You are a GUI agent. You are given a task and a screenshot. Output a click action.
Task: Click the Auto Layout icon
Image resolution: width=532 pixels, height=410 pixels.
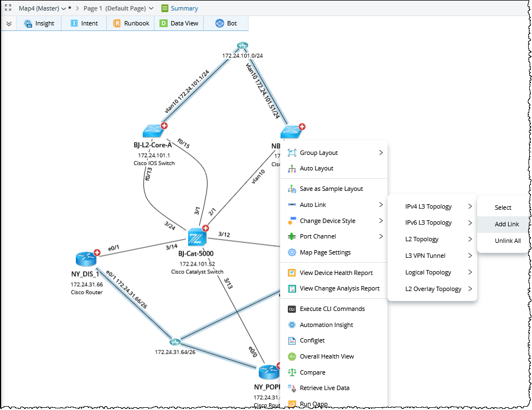(x=292, y=168)
